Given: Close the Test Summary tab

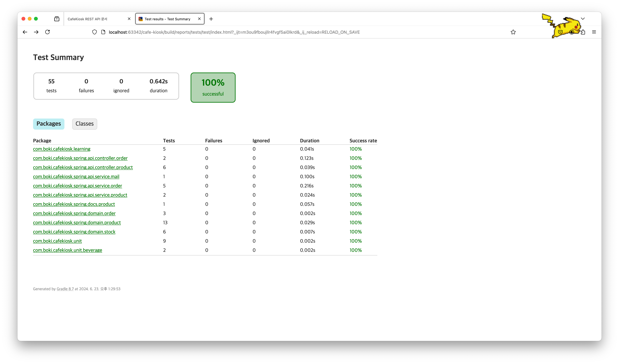Looking at the screenshot, I should [x=199, y=19].
